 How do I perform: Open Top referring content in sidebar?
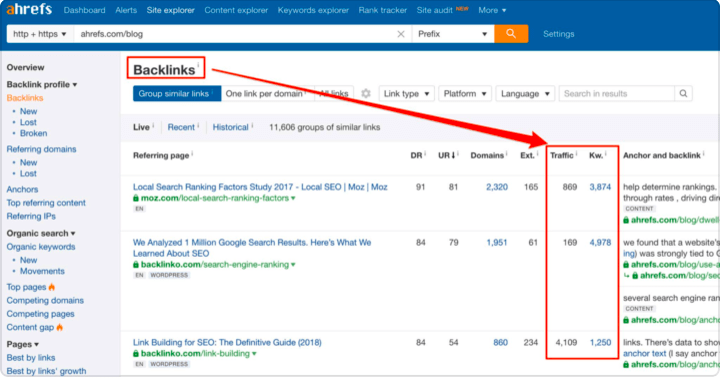pyautogui.click(x=46, y=203)
